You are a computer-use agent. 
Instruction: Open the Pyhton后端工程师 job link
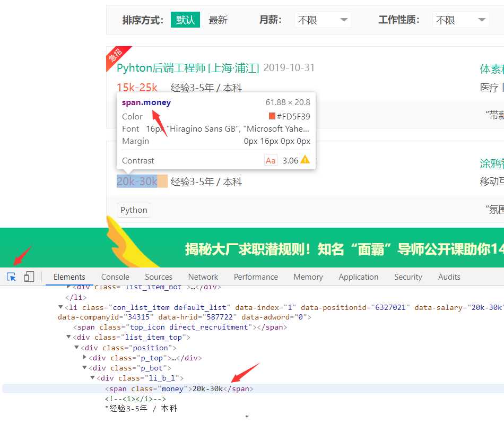188,68
